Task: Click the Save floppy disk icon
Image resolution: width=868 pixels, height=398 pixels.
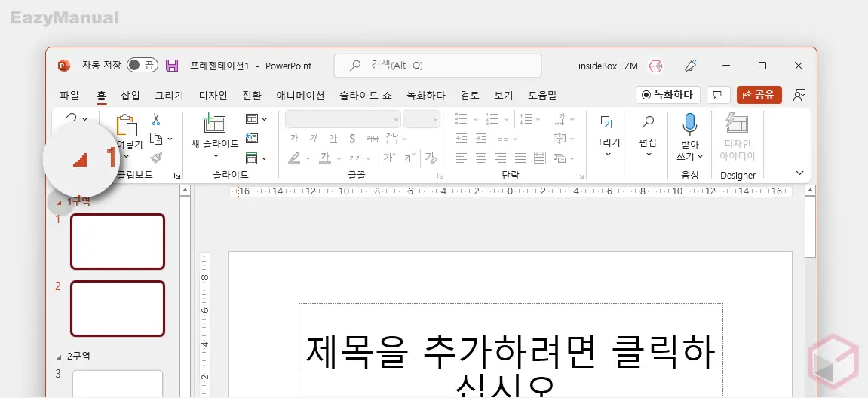Action: coord(172,66)
